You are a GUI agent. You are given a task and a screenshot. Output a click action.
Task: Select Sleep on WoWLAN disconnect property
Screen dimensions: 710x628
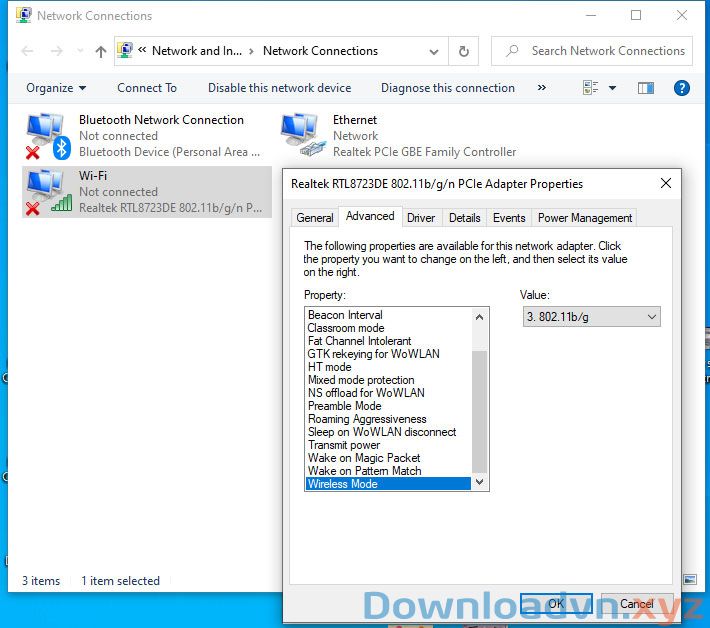[388, 432]
